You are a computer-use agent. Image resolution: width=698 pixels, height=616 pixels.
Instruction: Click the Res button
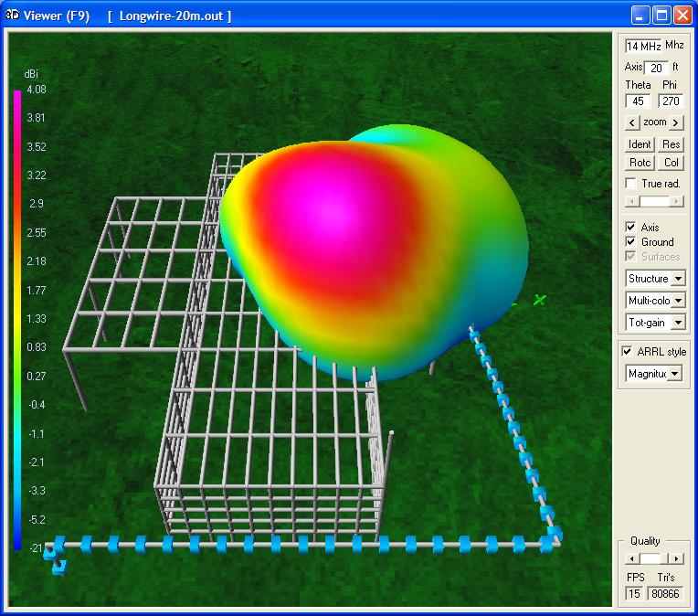click(x=671, y=144)
